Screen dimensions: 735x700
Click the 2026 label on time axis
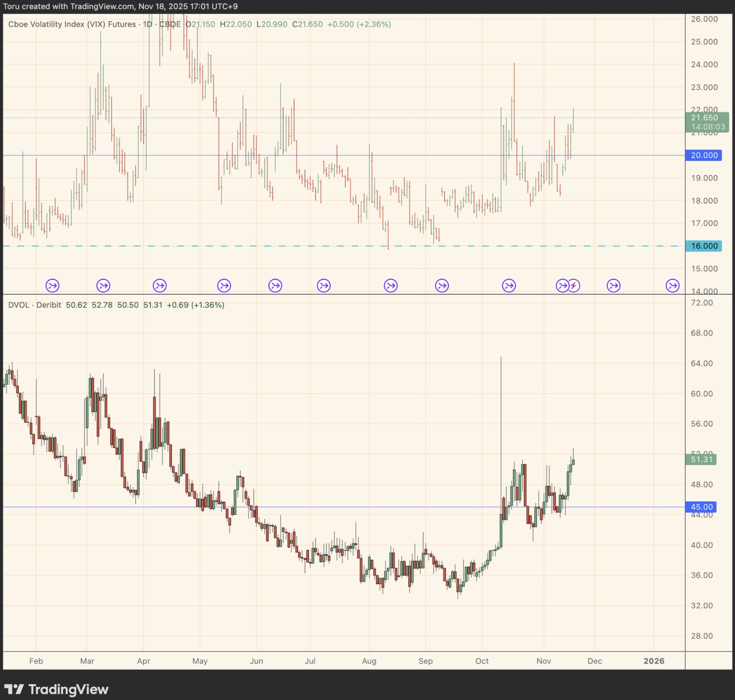click(654, 661)
